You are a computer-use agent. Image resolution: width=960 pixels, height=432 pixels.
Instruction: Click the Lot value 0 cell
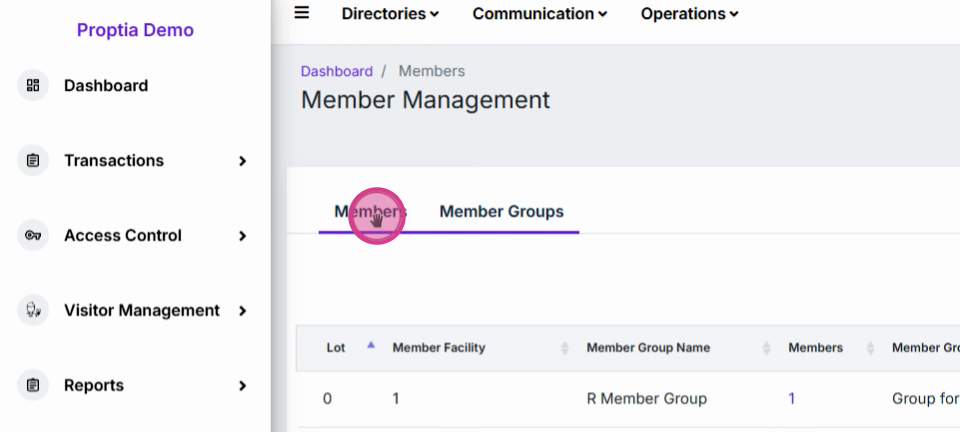[328, 399]
